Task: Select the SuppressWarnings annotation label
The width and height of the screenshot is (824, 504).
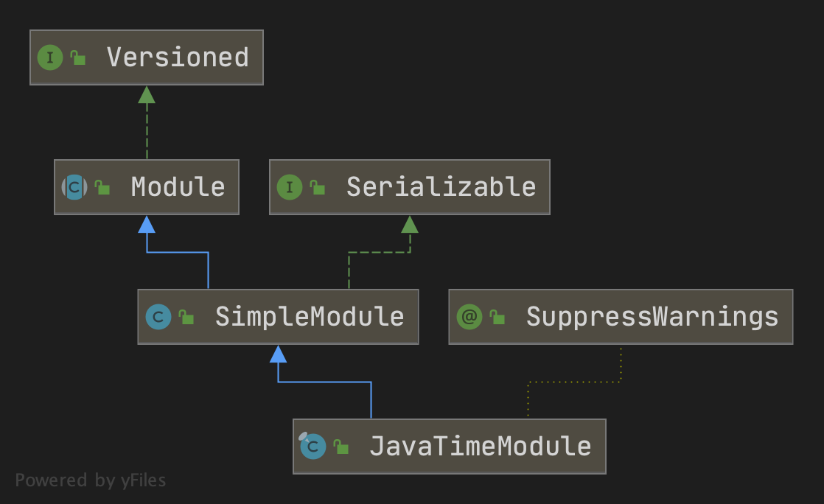Action: (652, 317)
